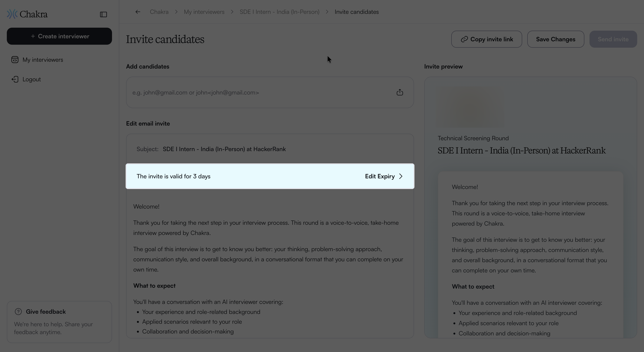Image resolution: width=644 pixels, height=352 pixels.
Task: Open My interviewers breadcrumb link
Action: [204, 12]
